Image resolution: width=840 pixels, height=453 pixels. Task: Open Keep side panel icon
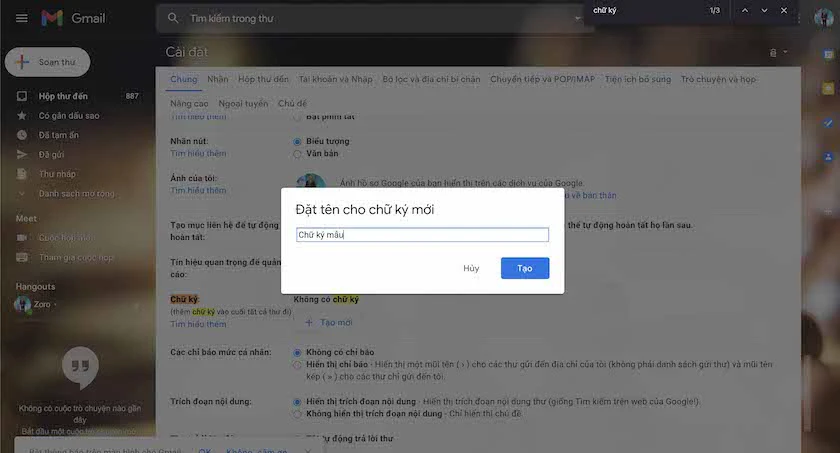pyautogui.click(x=828, y=88)
